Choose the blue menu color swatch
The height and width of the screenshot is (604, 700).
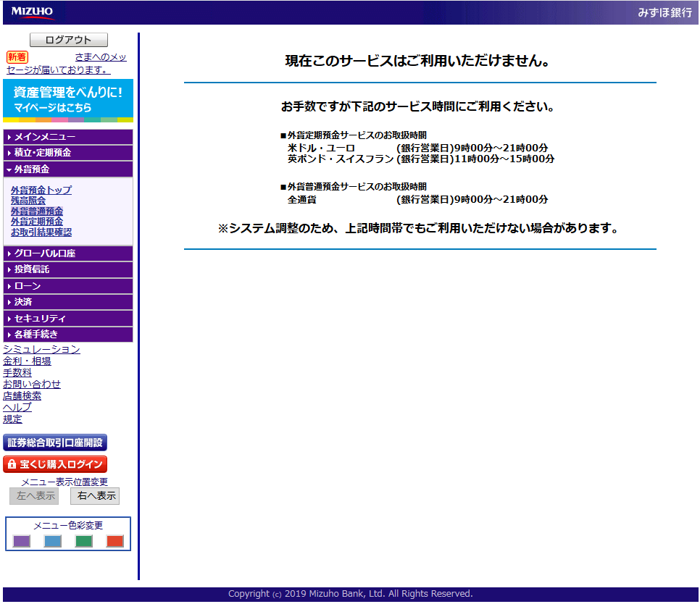point(53,541)
